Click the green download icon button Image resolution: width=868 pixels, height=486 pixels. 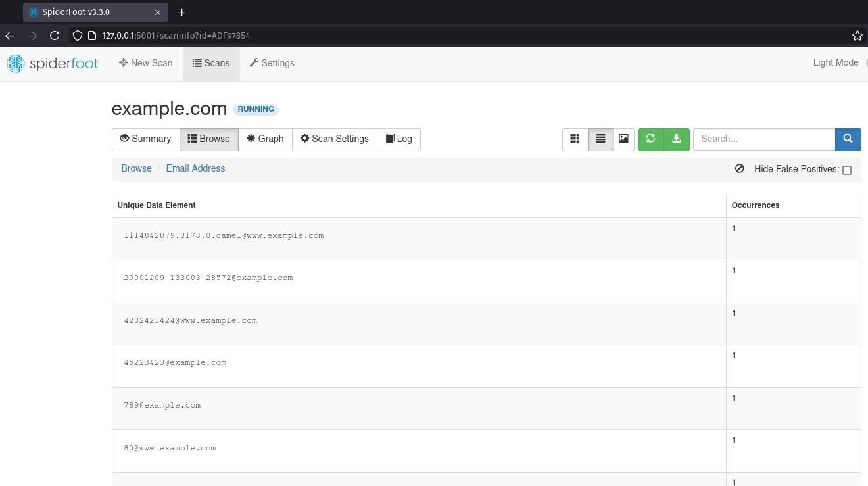pos(676,139)
